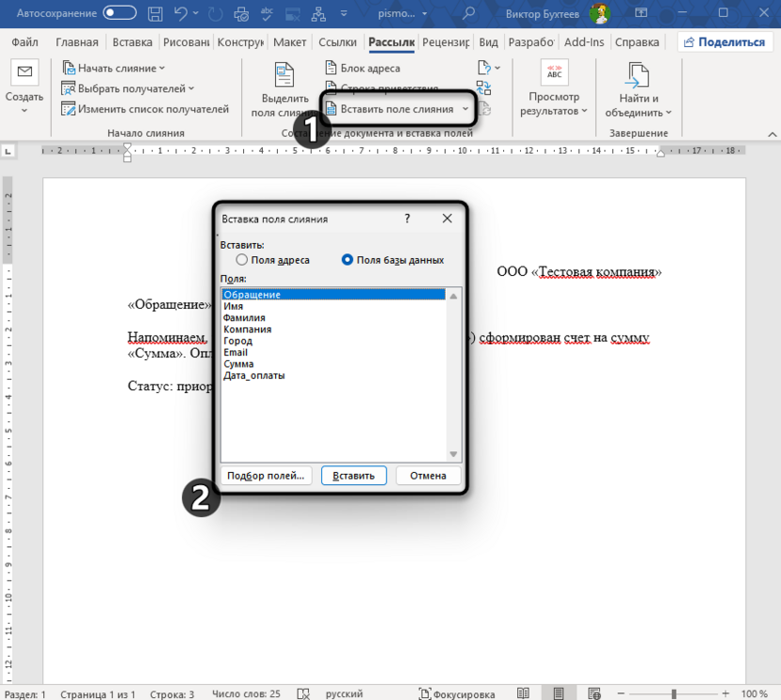Click the field list scroll up arrow
This screenshot has width=781, height=700.
[453, 297]
